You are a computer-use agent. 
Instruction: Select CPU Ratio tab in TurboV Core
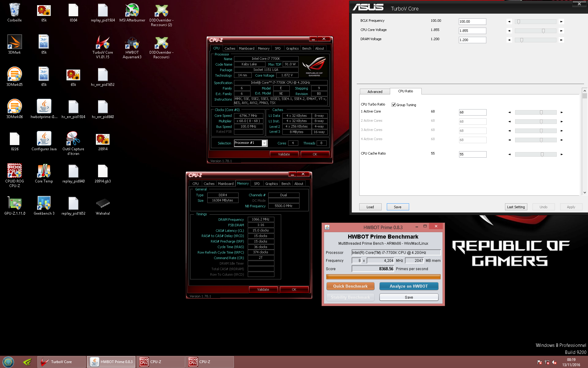(405, 91)
